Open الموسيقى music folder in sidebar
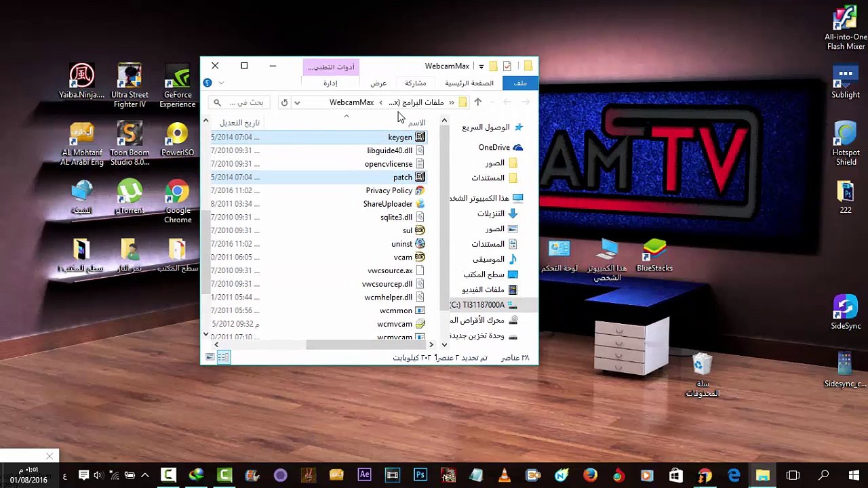The height and width of the screenshot is (488, 868). coord(494,259)
